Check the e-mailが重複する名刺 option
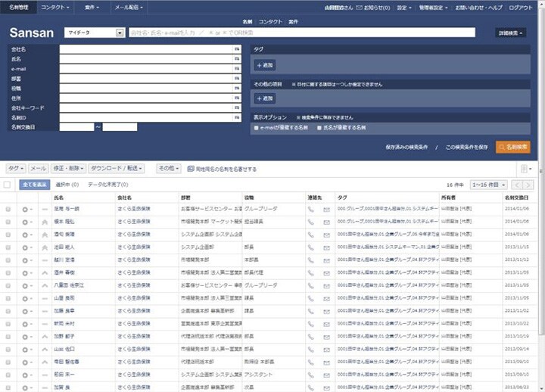The height and width of the screenshot is (392, 545). 256,128
